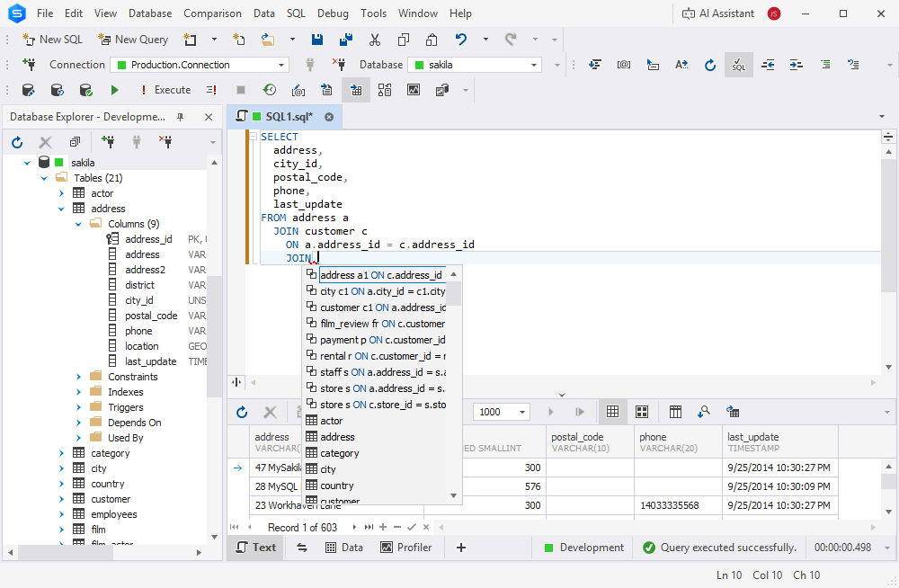The image size is (899, 588).
Task: Click the Increase indent icon
Action: (x=796, y=65)
